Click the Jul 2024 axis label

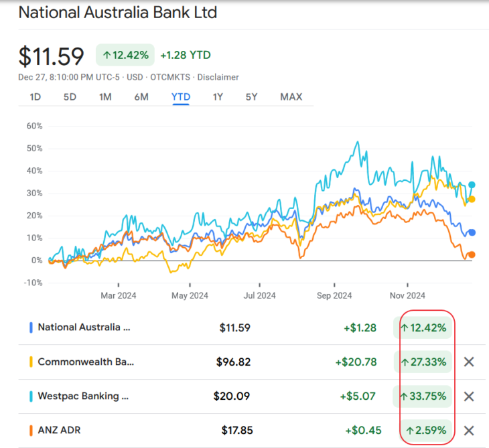pyautogui.click(x=259, y=295)
